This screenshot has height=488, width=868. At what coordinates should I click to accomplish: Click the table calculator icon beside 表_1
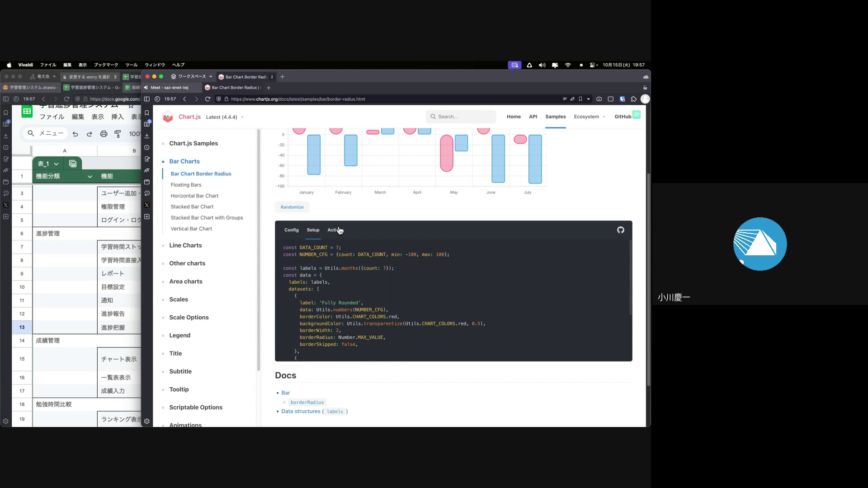tap(73, 164)
